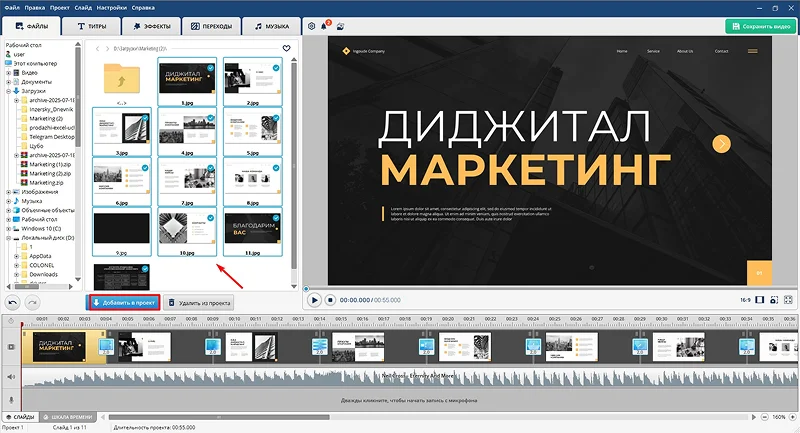
Task: Switch the preview to fullscreen
Action: click(788, 300)
